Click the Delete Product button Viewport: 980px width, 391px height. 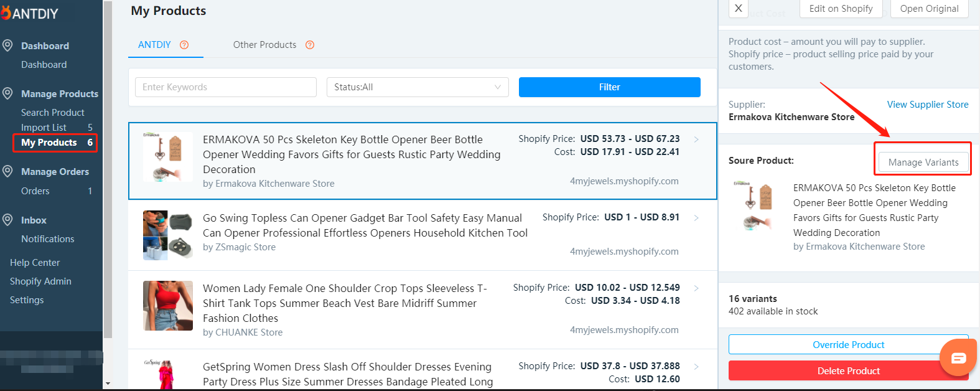849,371
